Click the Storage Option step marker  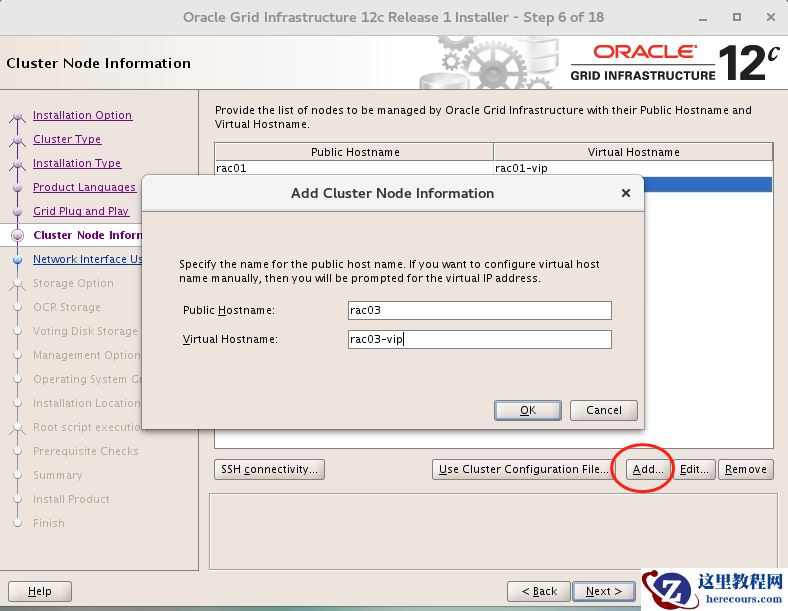(x=18, y=284)
